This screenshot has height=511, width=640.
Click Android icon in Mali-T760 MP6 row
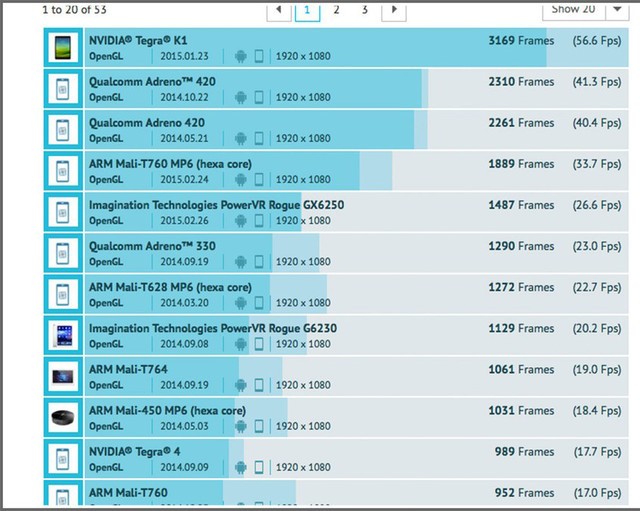coord(241,180)
